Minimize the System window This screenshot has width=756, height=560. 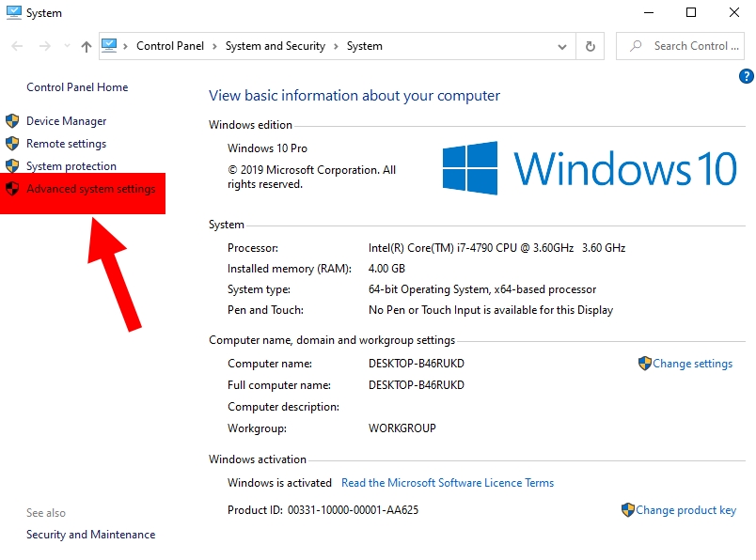tap(649, 12)
